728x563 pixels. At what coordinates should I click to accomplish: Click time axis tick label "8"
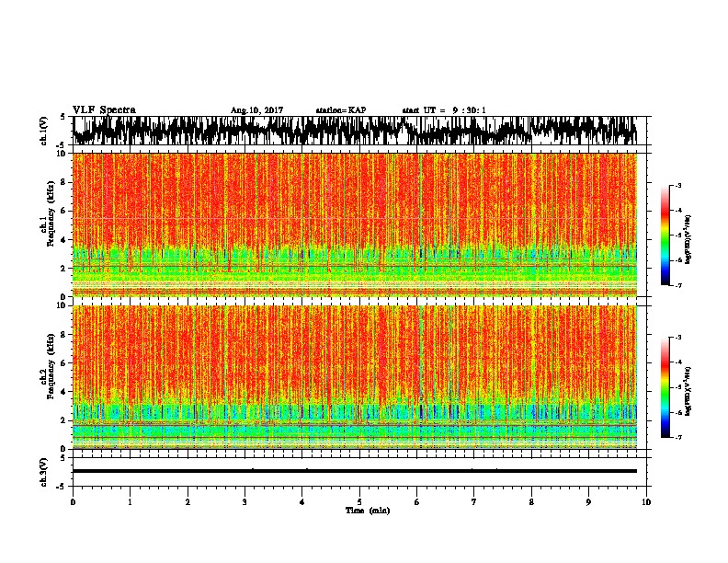(x=531, y=502)
